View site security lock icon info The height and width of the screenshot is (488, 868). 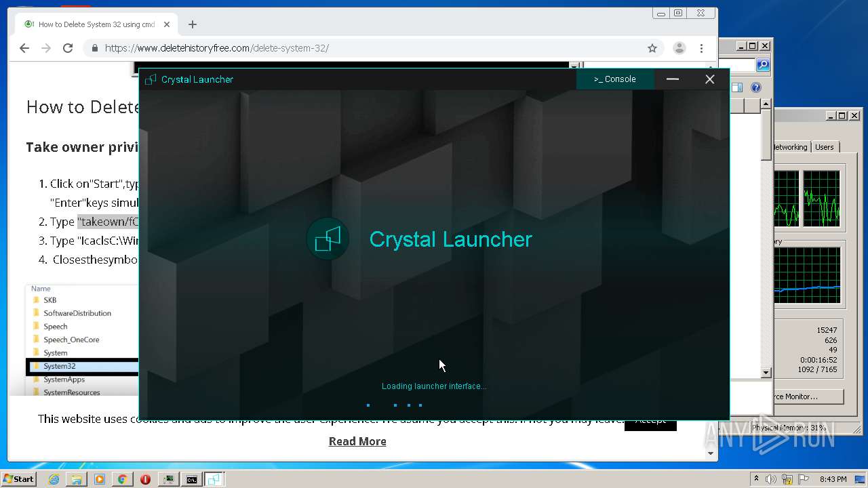[x=94, y=48]
